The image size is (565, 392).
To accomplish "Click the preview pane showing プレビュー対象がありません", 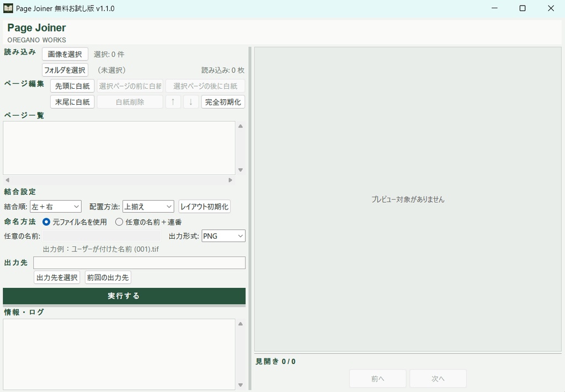I will coord(408,199).
